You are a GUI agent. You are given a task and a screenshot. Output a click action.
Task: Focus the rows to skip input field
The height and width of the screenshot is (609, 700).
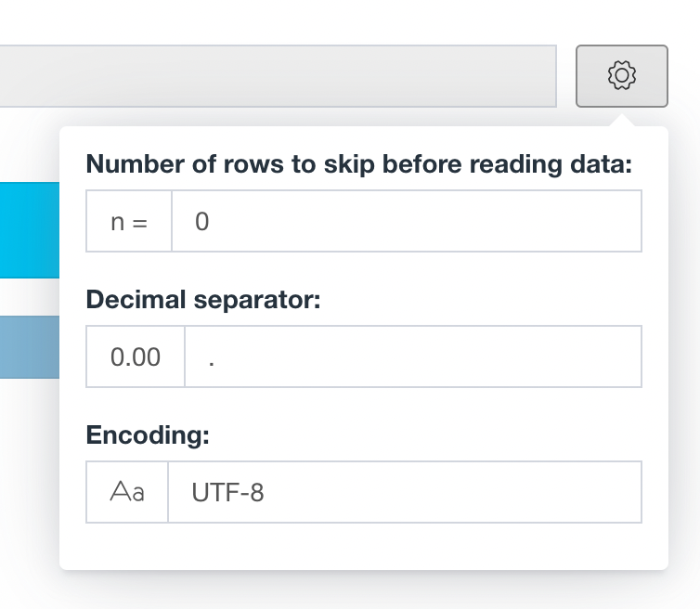pos(407,221)
